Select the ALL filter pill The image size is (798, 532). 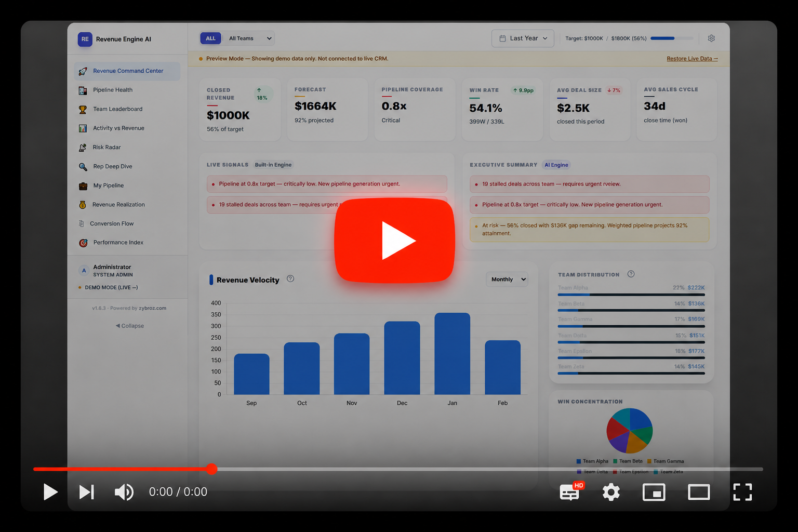(210, 38)
